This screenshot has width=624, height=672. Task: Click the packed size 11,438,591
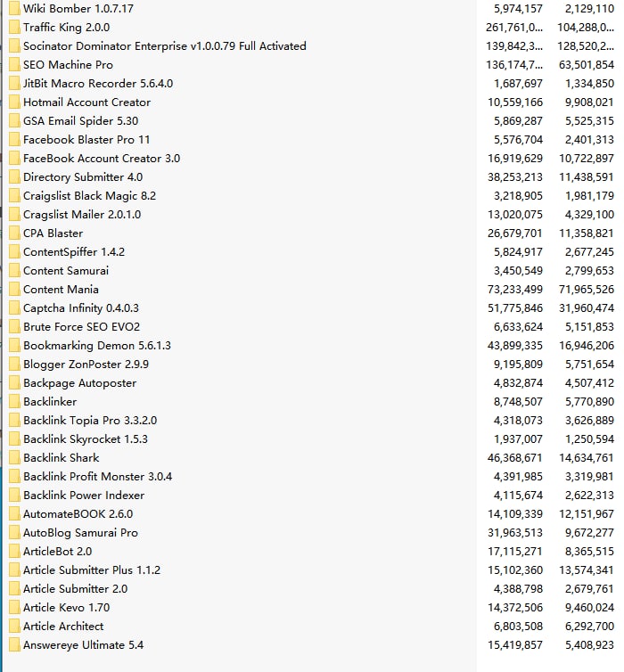point(587,177)
